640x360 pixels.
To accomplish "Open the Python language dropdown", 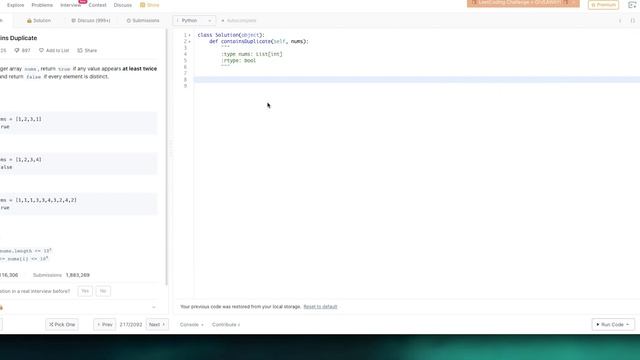I will 194,20.
